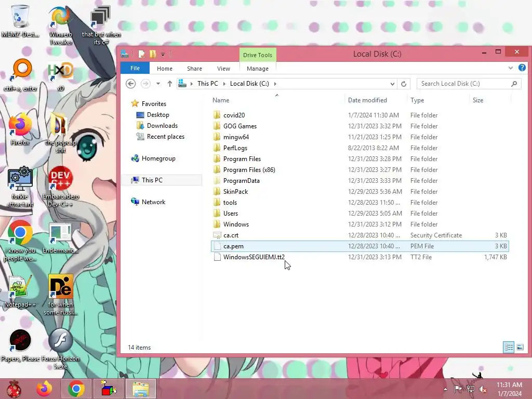Screen dimensions: 532x399
Task: Click This PC in the address breadcrumb
Action: pos(208,84)
